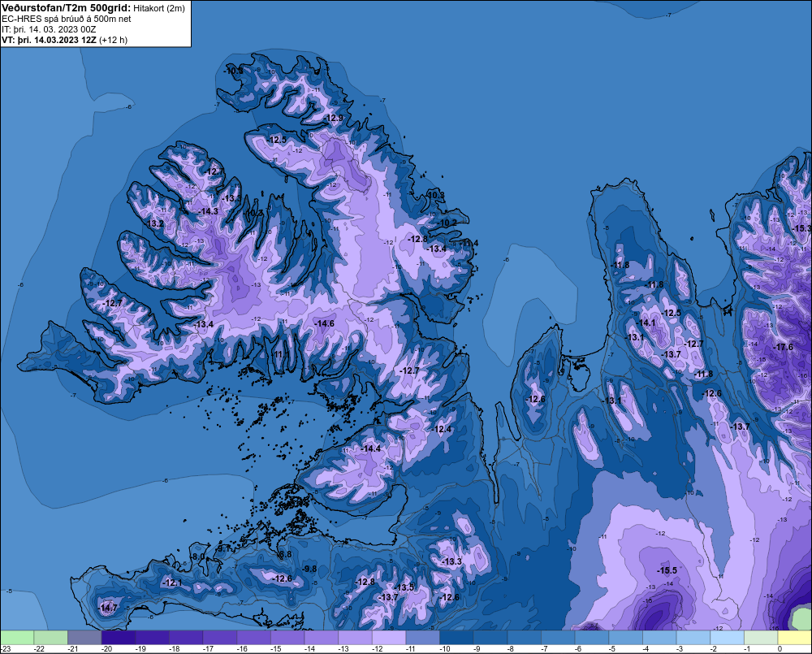
Task: Click the legend label -2
Action: 715,649
